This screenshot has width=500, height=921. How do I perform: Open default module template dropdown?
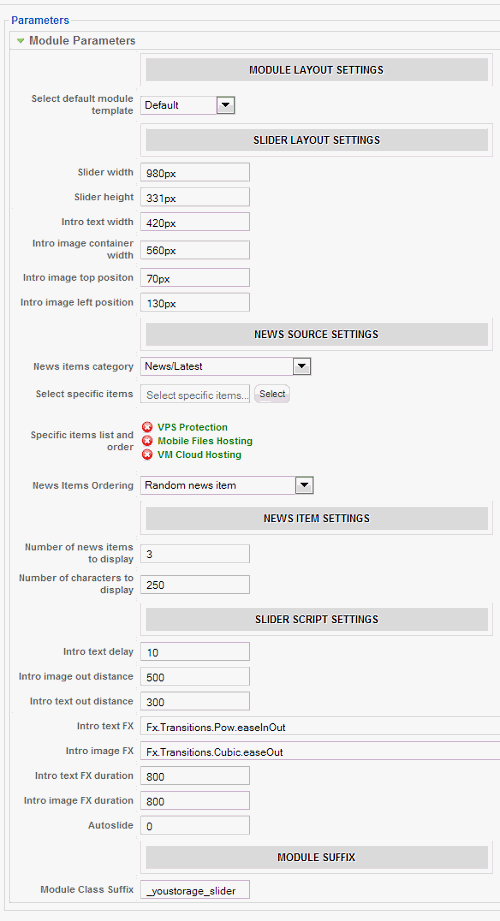[x=226, y=105]
